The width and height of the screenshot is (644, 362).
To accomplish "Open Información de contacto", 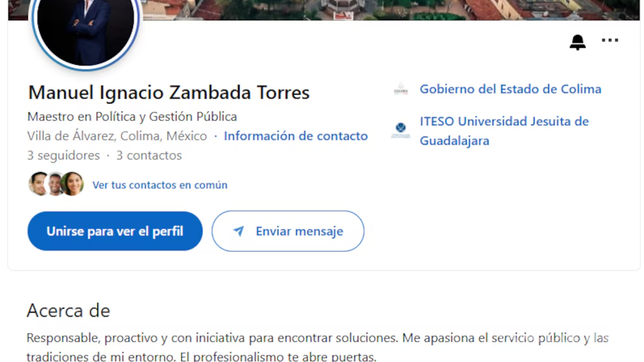I will tap(296, 136).
